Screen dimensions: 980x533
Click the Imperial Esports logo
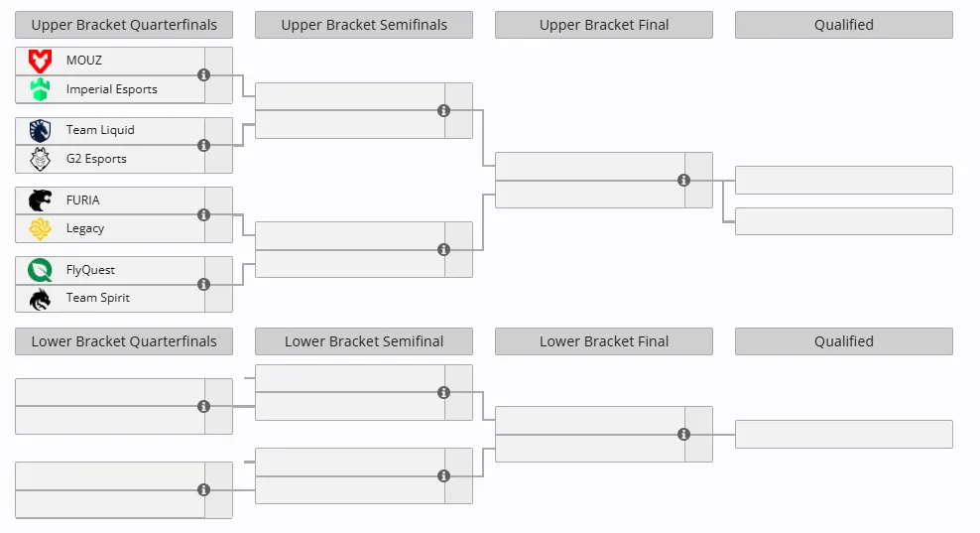pos(40,89)
